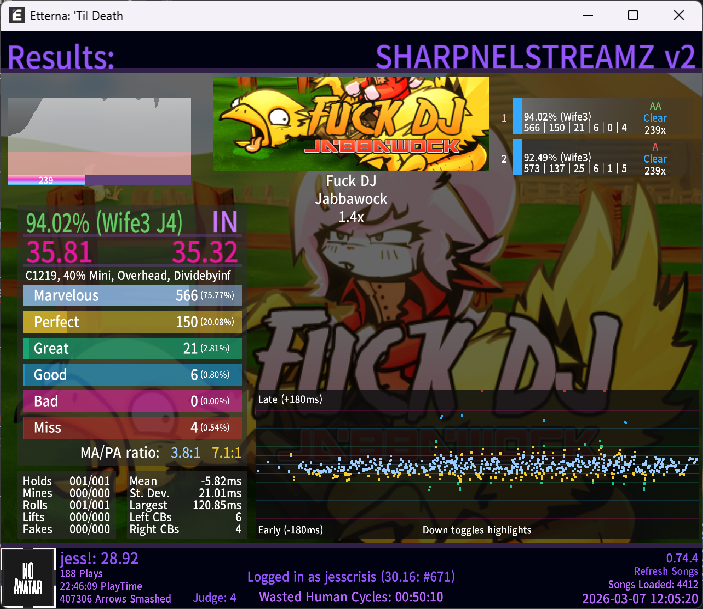This screenshot has height=609, width=703.
Task: Toggle the 94.02% Wife3 J4 score display
Action: point(112,221)
